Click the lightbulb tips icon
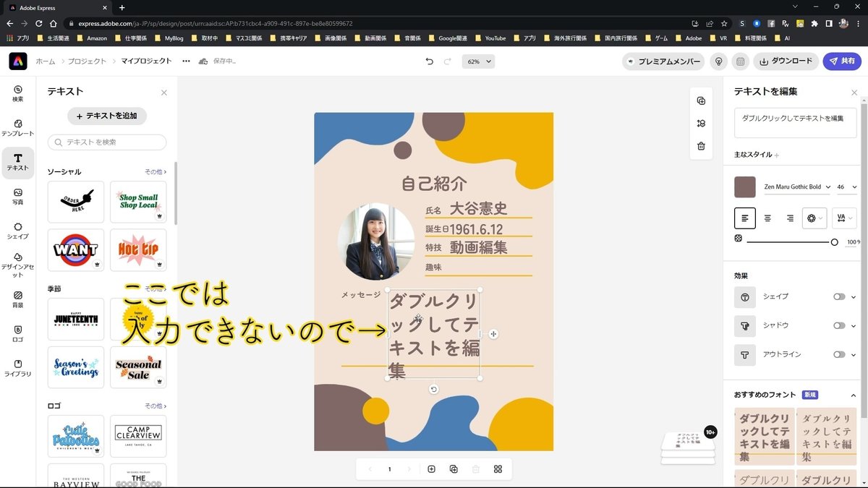868x488 pixels. [x=718, y=61]
